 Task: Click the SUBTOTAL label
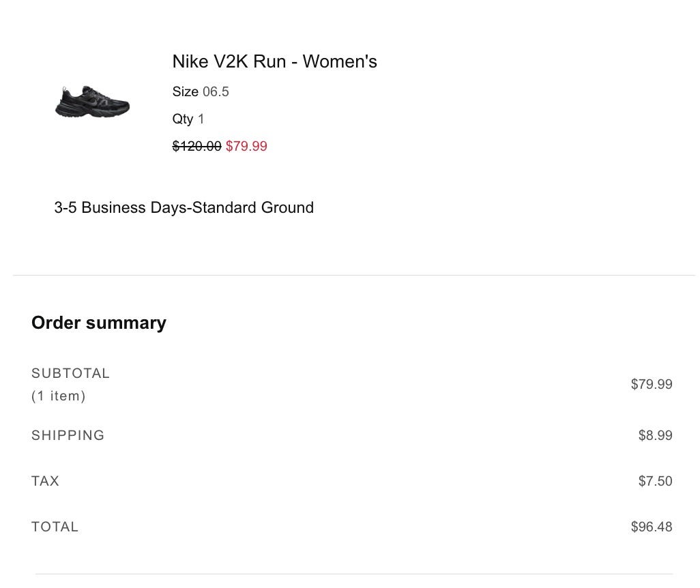[x=70, y=373]
